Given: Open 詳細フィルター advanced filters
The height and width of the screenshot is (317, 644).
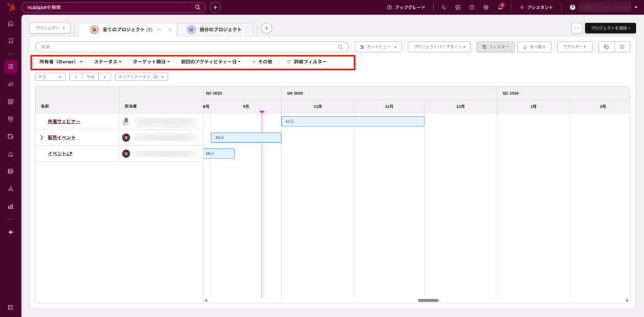Looking at the screenshot, I should [306, 62].
